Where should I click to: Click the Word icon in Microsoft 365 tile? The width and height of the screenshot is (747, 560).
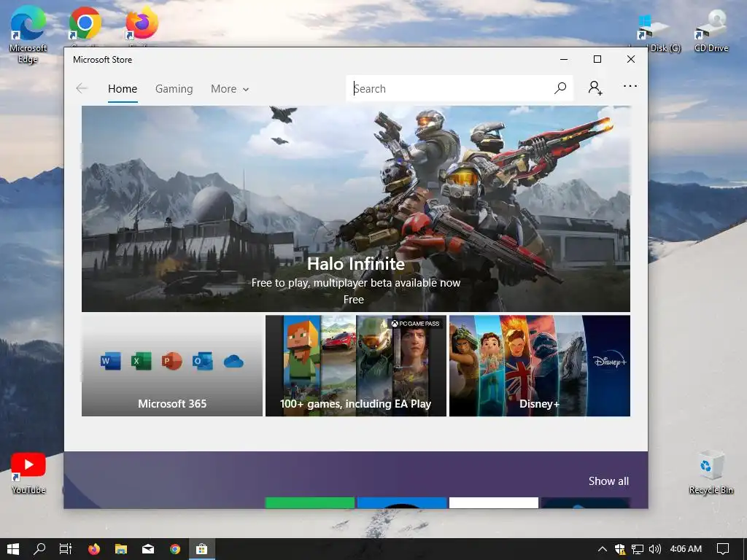click(111, 362)
